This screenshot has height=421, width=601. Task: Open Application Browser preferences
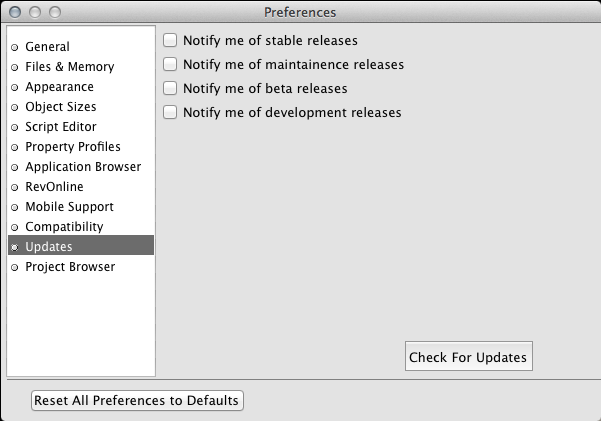point(83,167)
